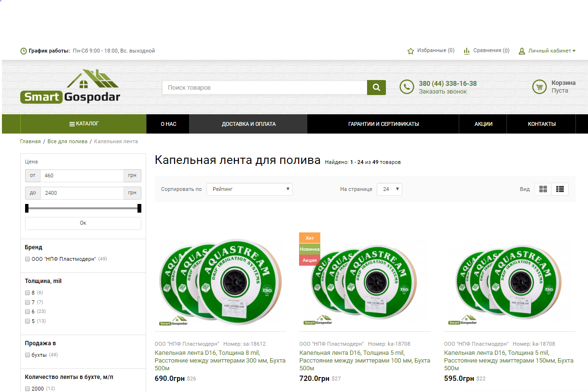Click the price range slider track
Image resolution: width=588 pixels, height=392 pixels.
pos(83,208)
